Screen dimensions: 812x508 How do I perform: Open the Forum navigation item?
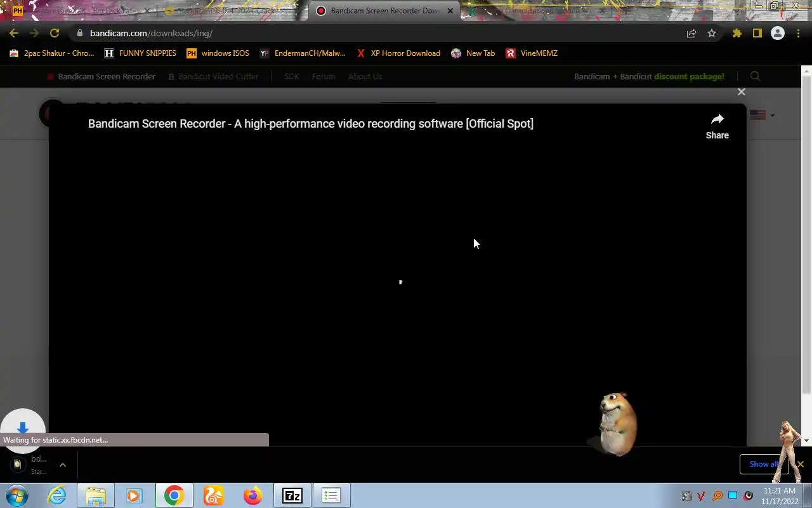click(324, 76)
